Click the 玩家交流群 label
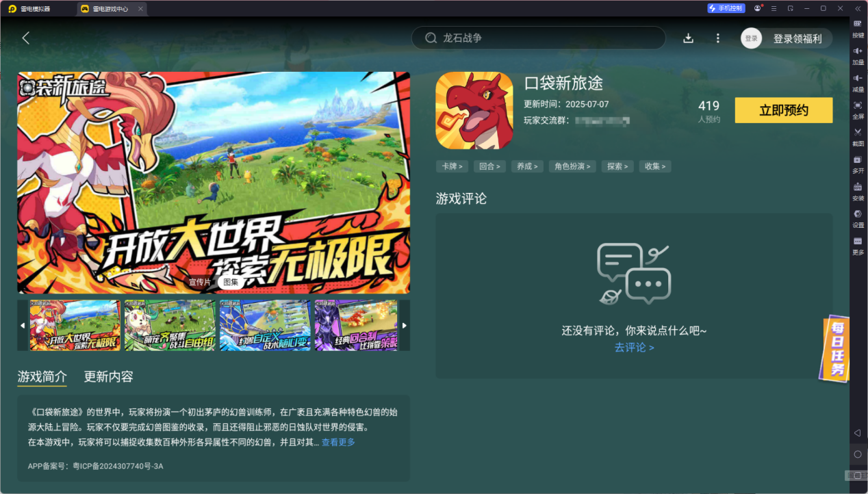This screenshot has width=868, height=494. [x=547, y=120]
